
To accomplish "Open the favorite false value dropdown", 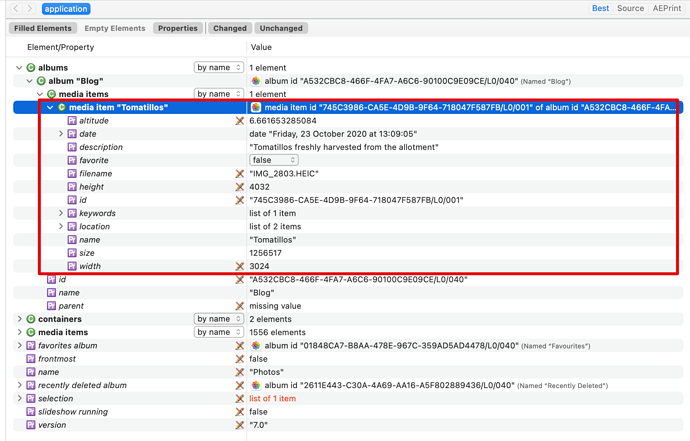I will click(x=274, y=160).
